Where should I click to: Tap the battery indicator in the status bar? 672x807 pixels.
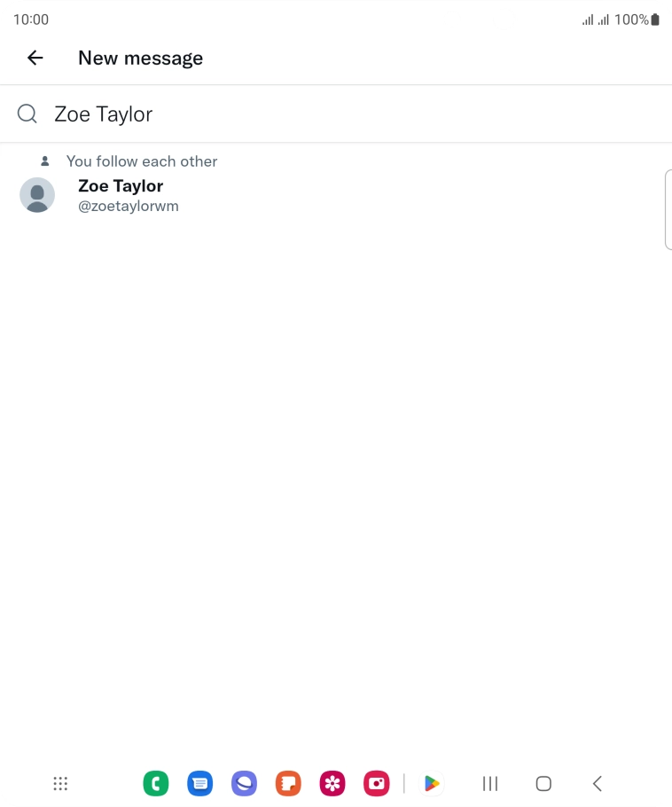[655, 20]
